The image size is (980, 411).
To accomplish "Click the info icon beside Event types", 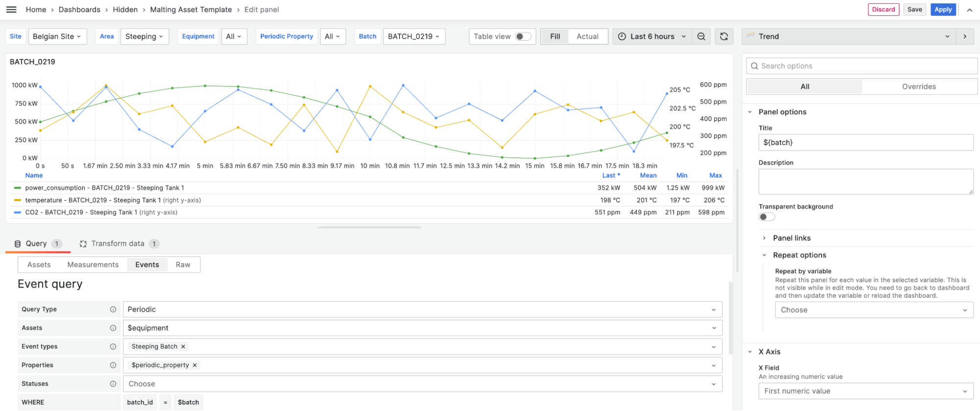I will pos(113,347).
